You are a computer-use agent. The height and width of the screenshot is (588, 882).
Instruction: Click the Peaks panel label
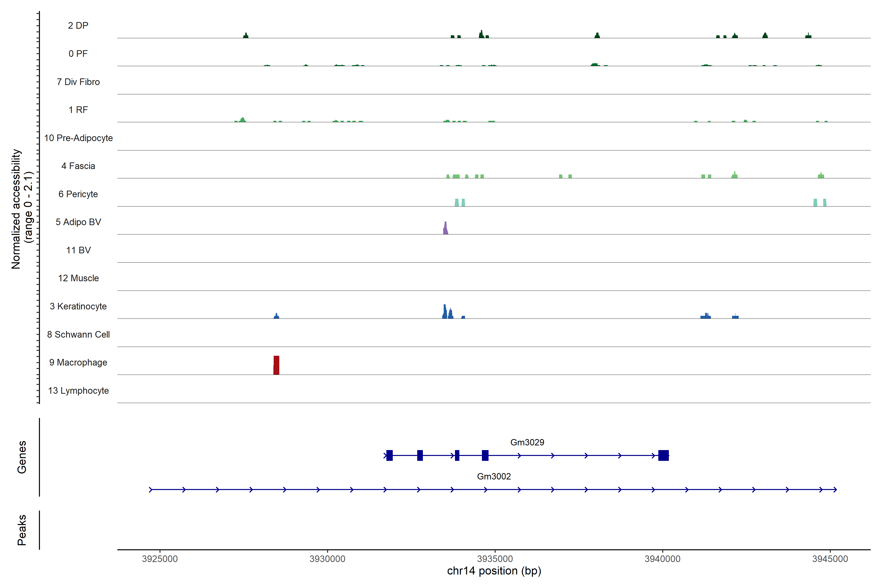tap(22, 530)
